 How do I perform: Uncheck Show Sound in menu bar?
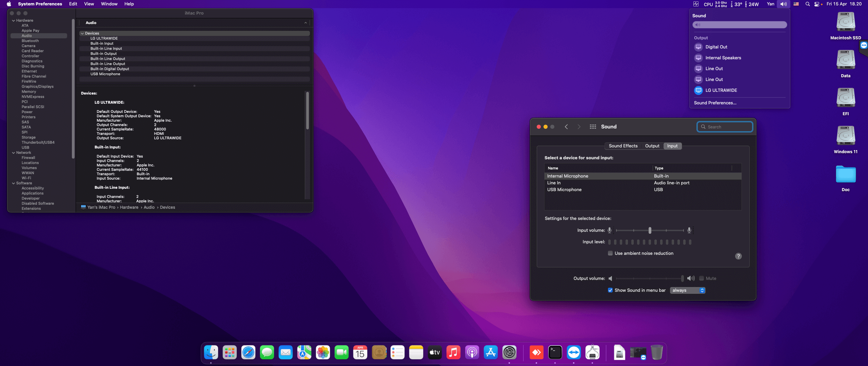coord(610,290)
